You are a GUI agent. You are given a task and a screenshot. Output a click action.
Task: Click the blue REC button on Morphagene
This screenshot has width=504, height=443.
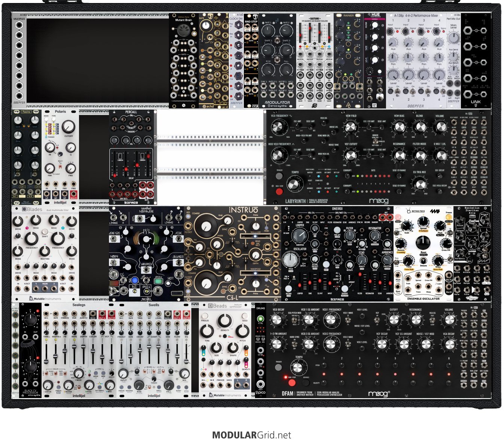click(x=134, y=280)
